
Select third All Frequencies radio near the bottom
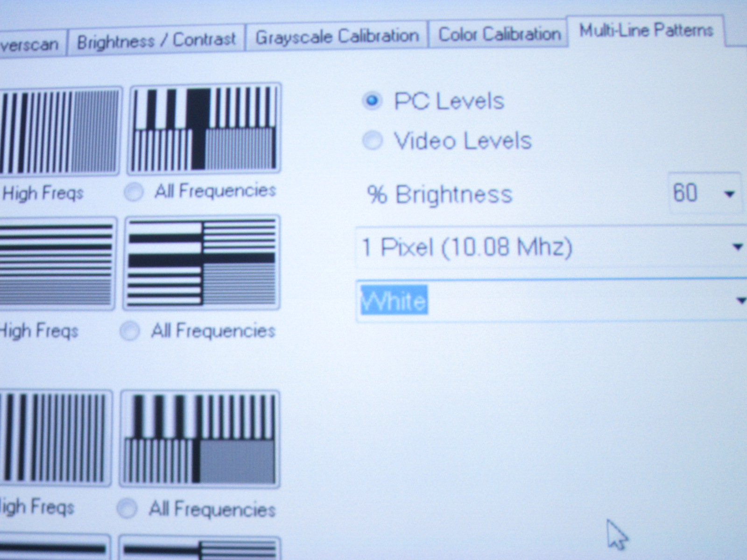pos(127,509)
